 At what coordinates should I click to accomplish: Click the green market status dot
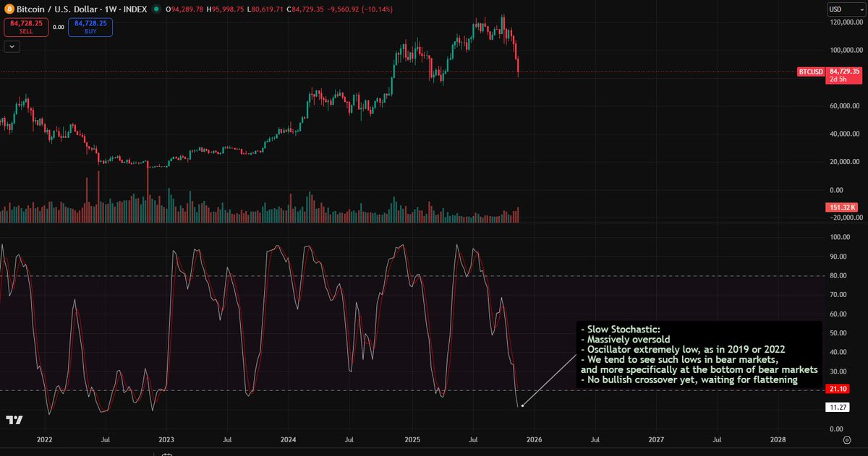[156, 9]
